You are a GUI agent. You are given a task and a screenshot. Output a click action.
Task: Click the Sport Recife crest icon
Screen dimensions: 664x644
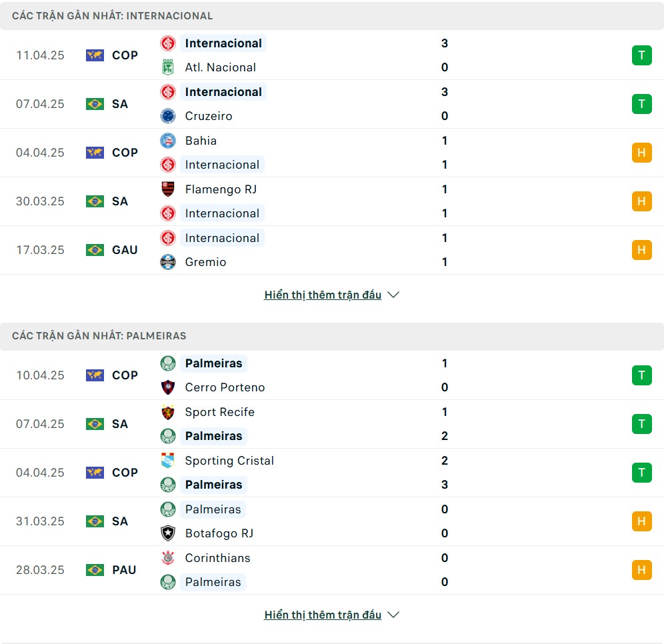point(168,412)
